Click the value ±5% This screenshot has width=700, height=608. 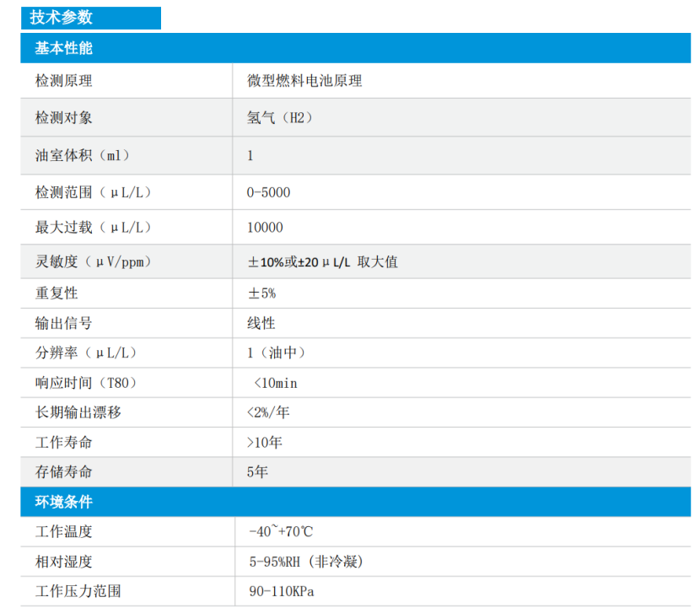[262, 293]
